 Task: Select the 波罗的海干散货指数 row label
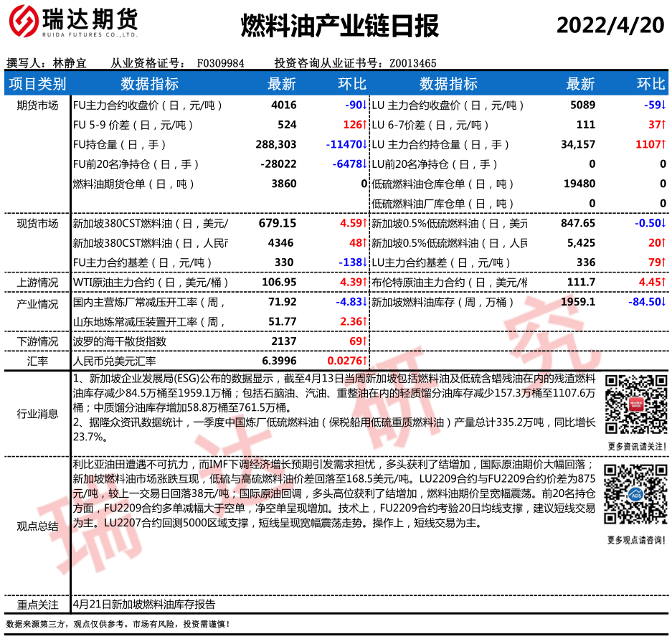120,341
